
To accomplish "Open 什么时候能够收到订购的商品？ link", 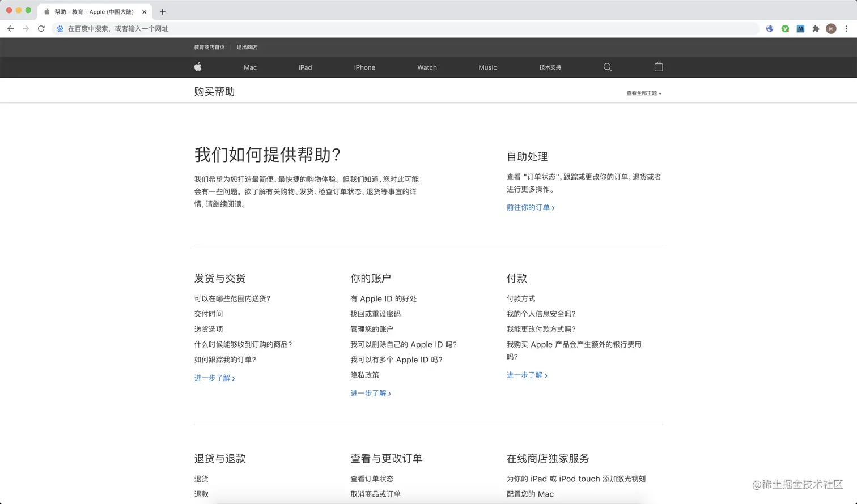I will [x=243, y=345].
